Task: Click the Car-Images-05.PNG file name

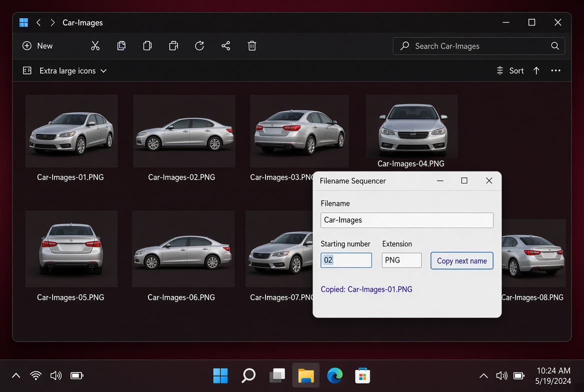Action: tap(70, 297)
